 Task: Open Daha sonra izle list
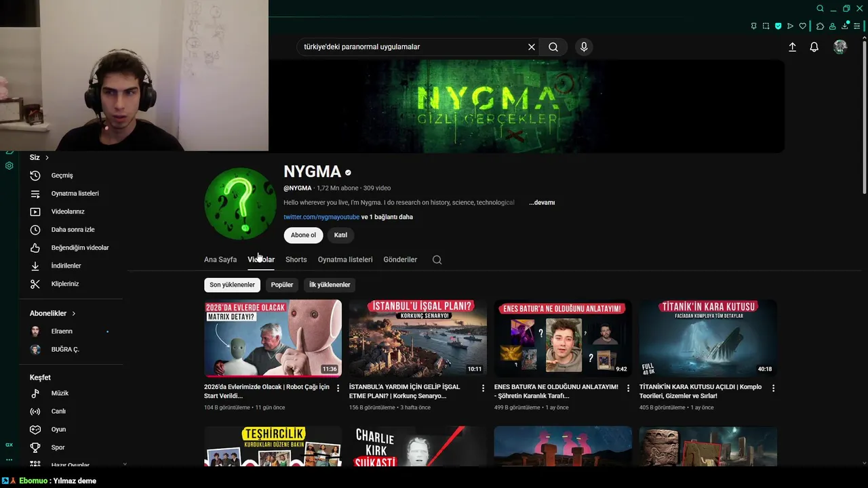click(x=71, y=230)
